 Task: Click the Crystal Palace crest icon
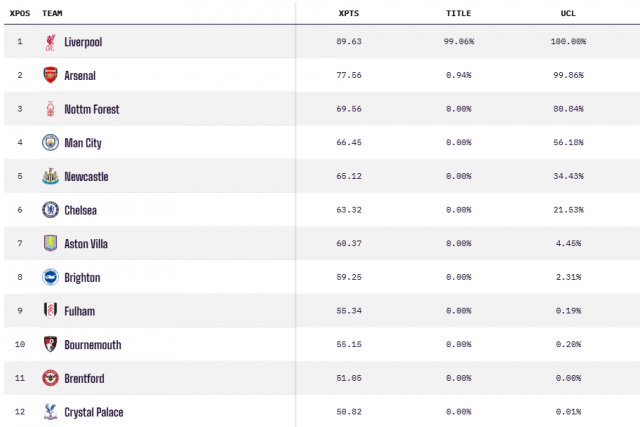click(50, 412)
